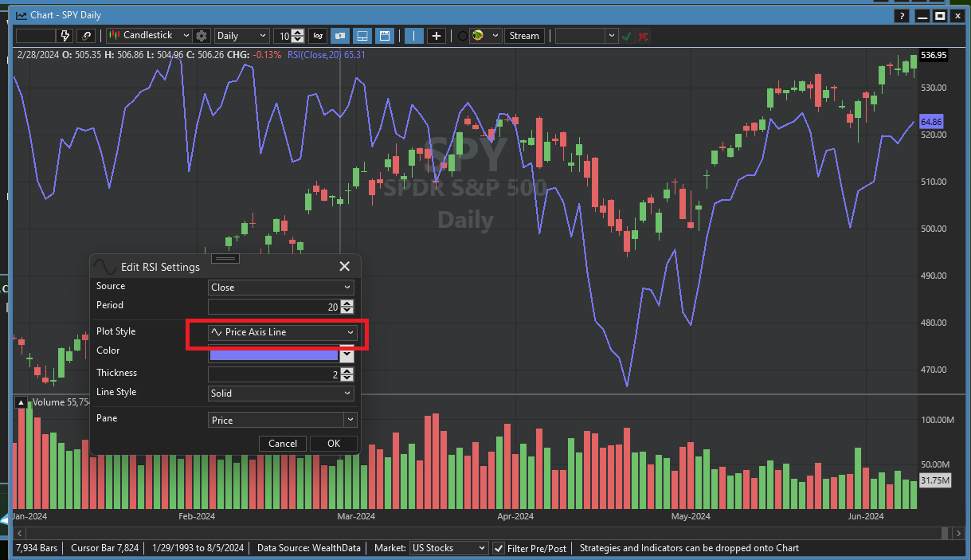The image size is (971, 560).
Task: Open the Daily scale dropdown
Action: point(241,36)
